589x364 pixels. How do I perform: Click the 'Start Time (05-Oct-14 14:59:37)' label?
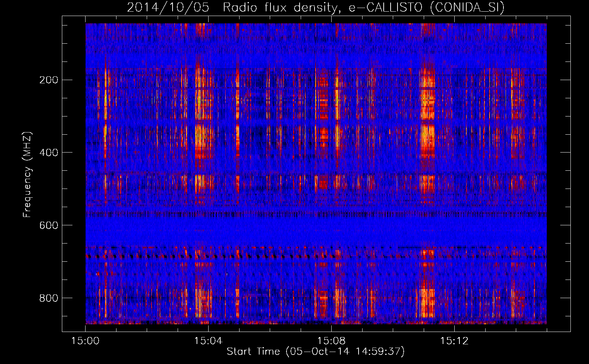tap(316, 352)
